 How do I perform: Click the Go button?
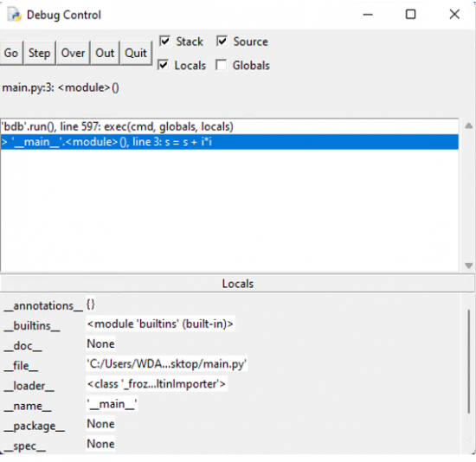click(x=11, y=53)
